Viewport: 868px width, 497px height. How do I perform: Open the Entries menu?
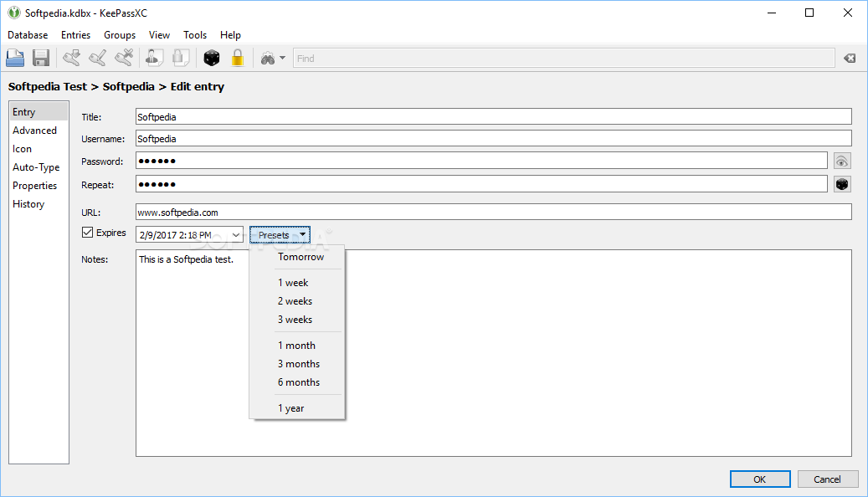click(76, 35)
